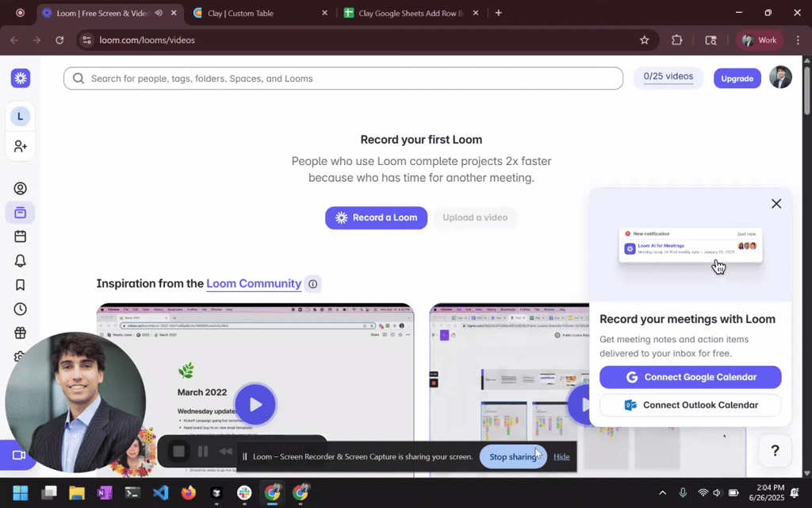Open the Meetings calendar sidebar icon
Screen dimensions: 812x508
click(21, 237)
